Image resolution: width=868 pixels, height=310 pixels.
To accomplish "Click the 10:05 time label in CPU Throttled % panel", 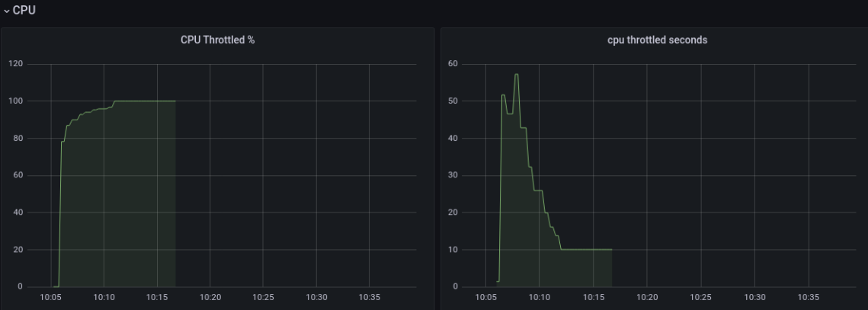I will coord(51,297).
